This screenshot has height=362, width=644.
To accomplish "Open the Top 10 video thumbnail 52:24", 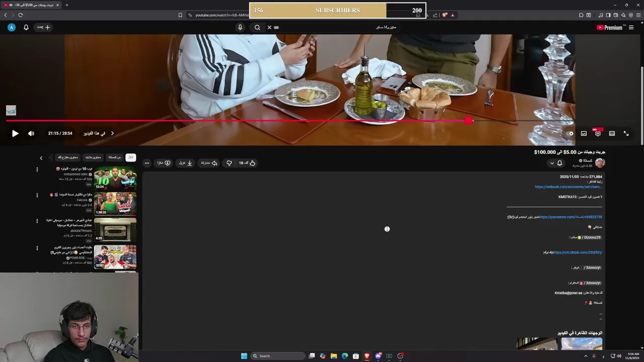I will pyautogui.click(x=115, y=178).
